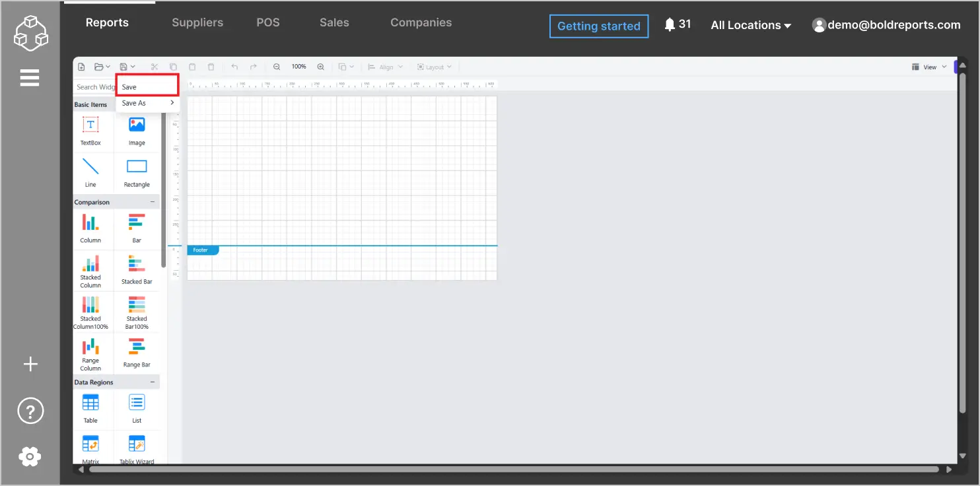The image size is (980, 486).
Task: Select Save from the open menu
Action: coord(147,87)
